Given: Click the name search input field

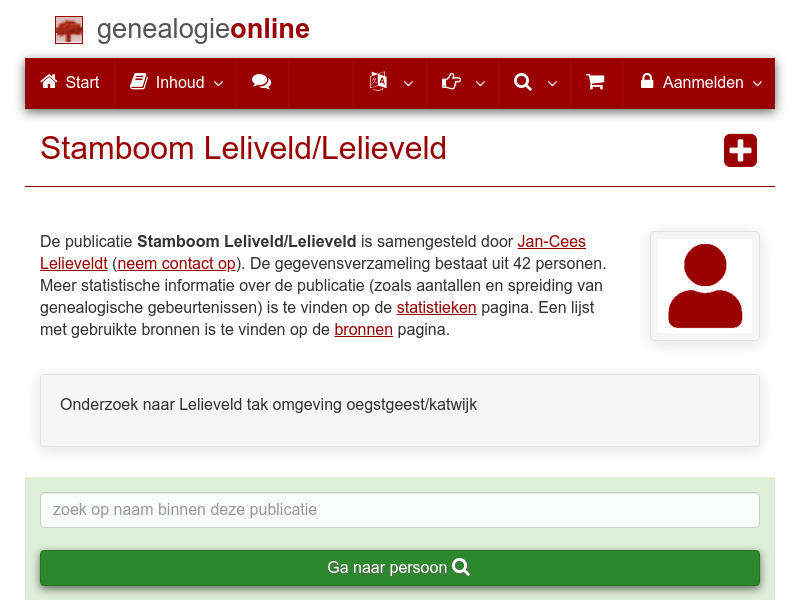Looking at the screenshot, I should [x=399, y=510].
